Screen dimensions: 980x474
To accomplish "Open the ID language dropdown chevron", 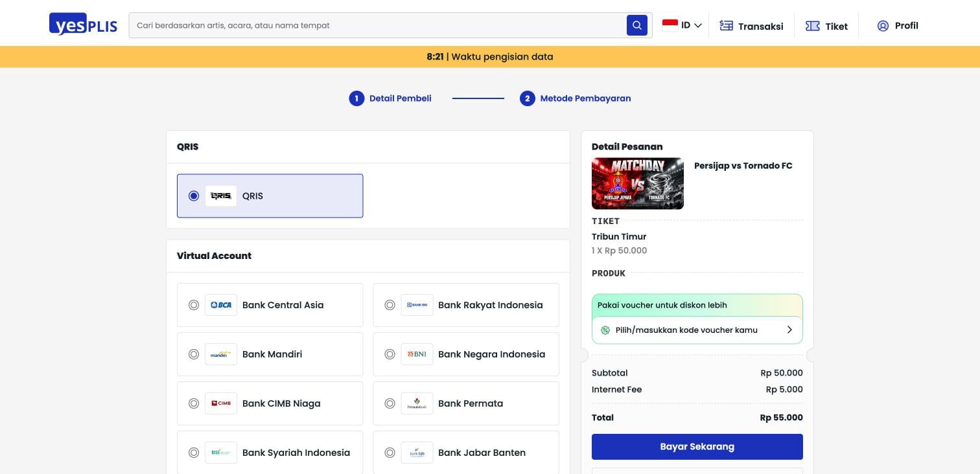I will pyautogui.click(x=698, y=26).
